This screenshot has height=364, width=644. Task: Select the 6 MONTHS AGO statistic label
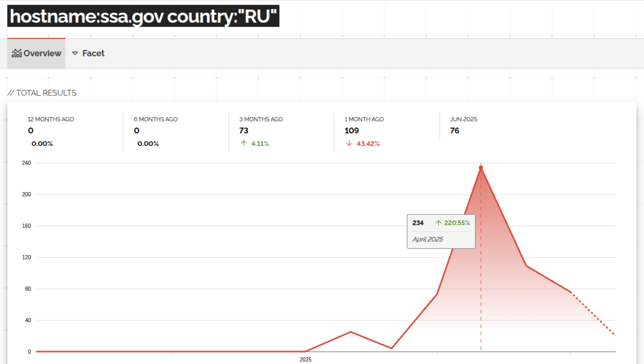(x=156, y=119)
